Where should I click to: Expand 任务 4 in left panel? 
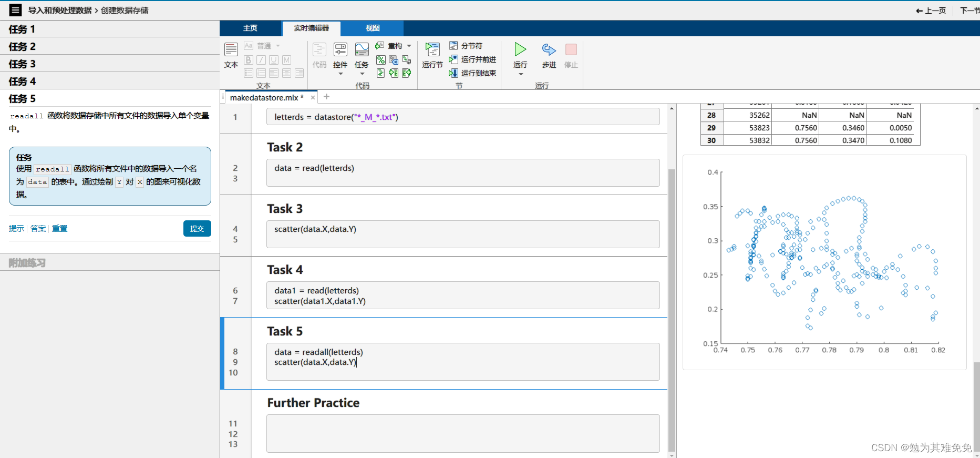[110, 81]
